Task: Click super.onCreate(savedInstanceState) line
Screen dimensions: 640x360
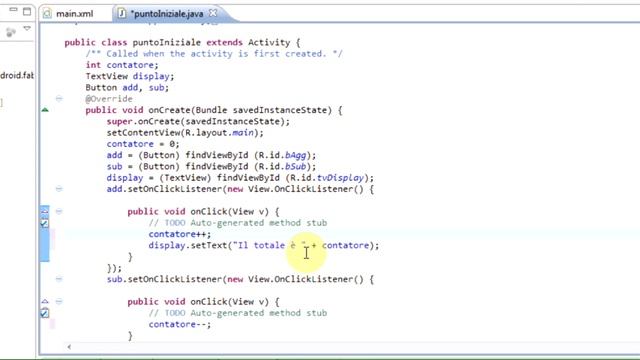Action: [198, 121]
